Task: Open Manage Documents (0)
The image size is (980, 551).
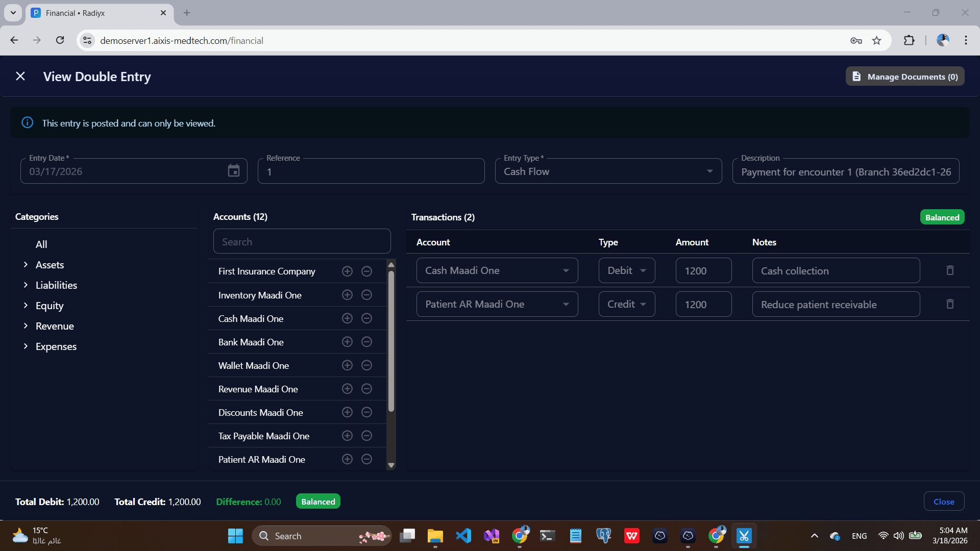Action: (x=905, y=77)
